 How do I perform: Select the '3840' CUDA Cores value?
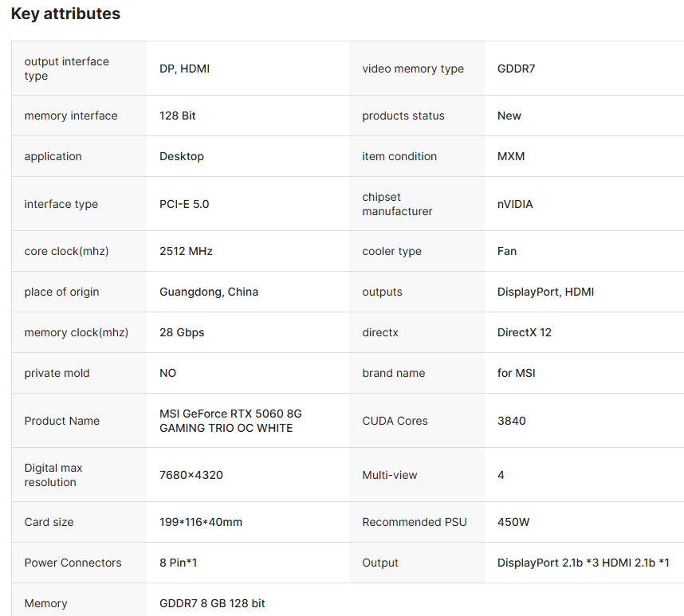click(x=511, y=421)
